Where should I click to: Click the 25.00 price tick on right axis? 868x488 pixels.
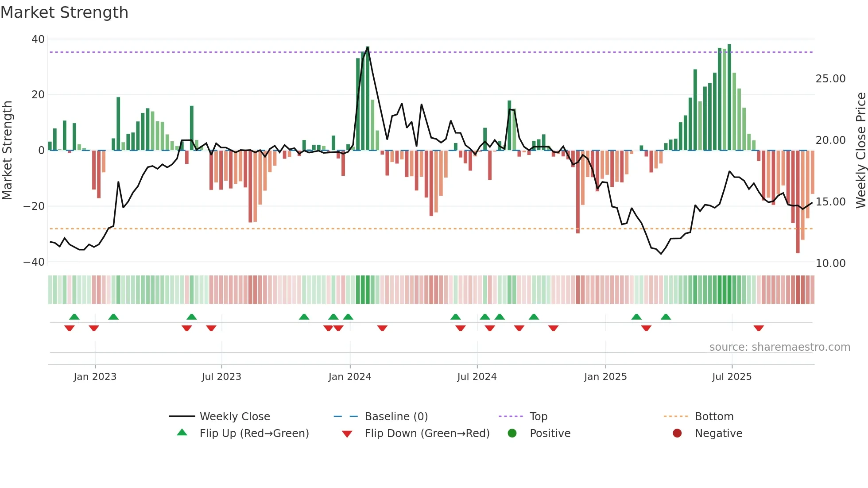tap(831, 79)
